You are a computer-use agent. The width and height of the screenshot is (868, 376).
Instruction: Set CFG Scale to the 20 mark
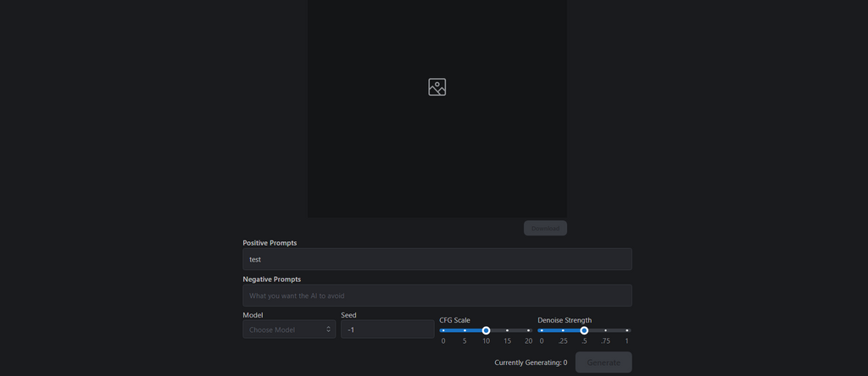[x=528, y=330]
